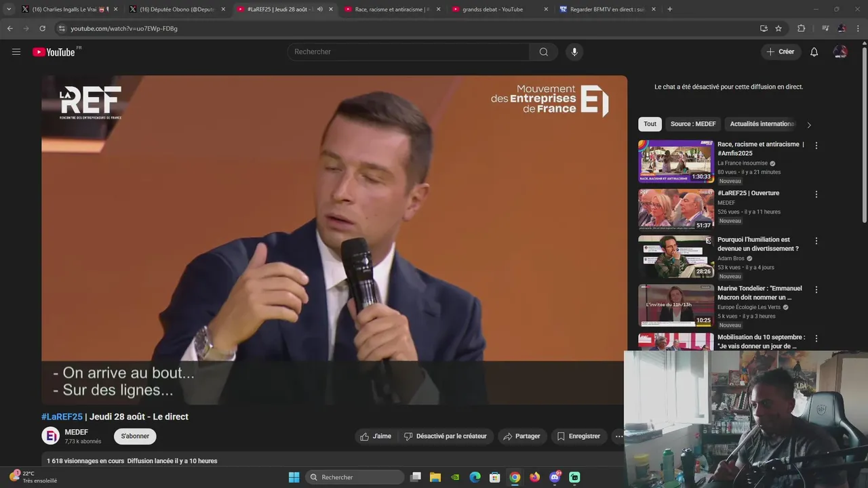The image size is (868, 488).
Task: Mute the #LaREF25 tab audio icon
Action: [x=320, y=9]
